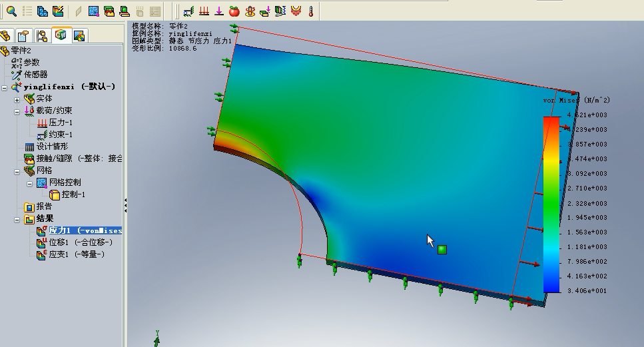Select 应变1 strain result plot
644x347 pixels.
click(x=77, y=254)
